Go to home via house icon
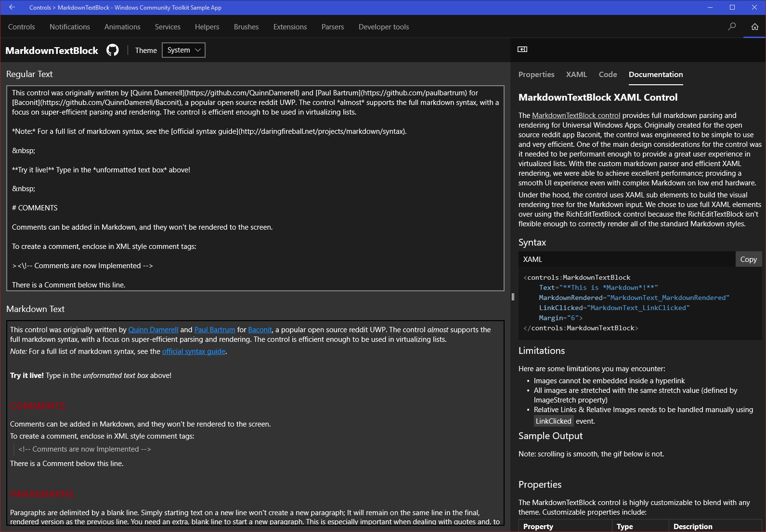This screenshot has width=766, height=532. pos(755,26)
